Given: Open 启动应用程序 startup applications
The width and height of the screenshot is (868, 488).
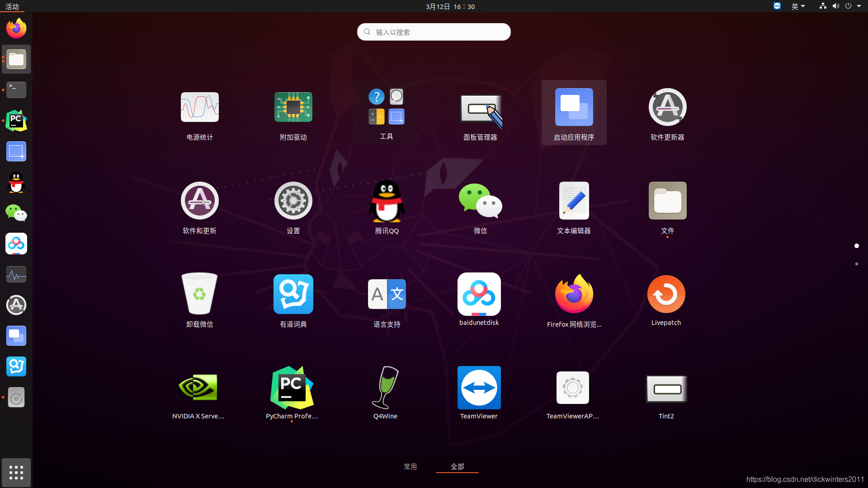Looking at the screenshot, I should (574, 108).
